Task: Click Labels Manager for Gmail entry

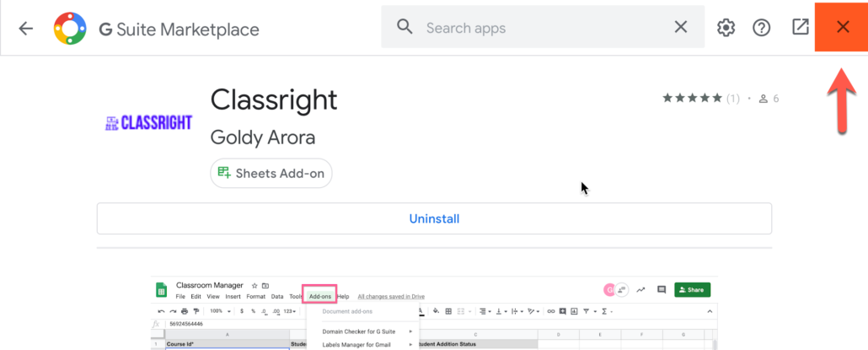Action: point(356,345)
